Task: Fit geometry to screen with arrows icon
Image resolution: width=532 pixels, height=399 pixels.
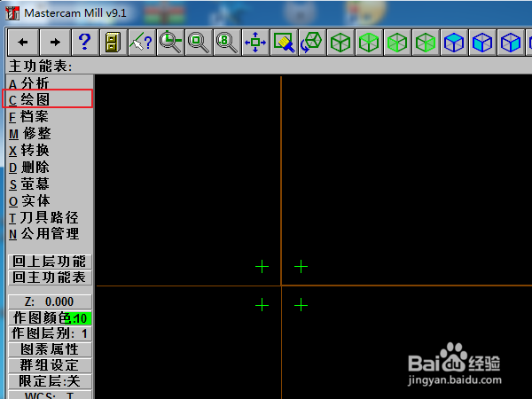Action: pyautogui.click(x=255, y=43)
